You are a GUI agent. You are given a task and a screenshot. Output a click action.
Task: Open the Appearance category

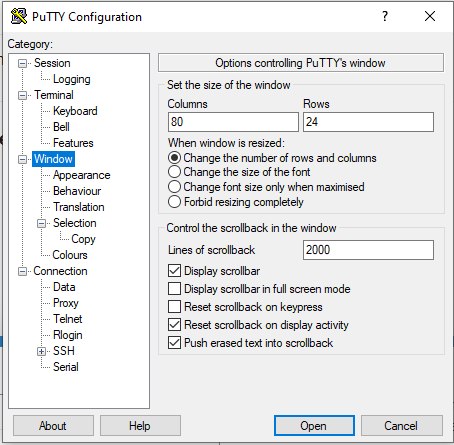[x=82, y=175]
